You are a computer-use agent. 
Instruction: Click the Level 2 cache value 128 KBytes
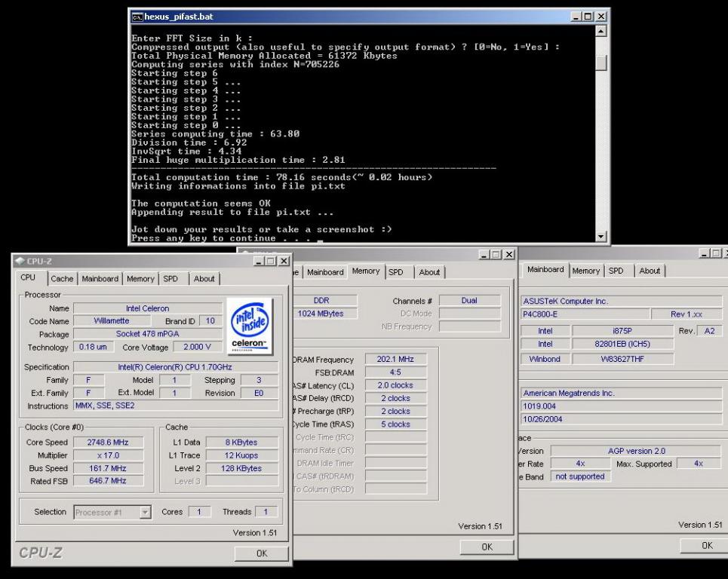click(241, 469)
